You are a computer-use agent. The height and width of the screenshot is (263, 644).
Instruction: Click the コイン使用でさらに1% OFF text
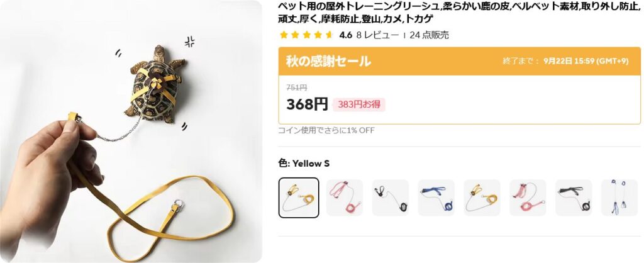[326, 130]
